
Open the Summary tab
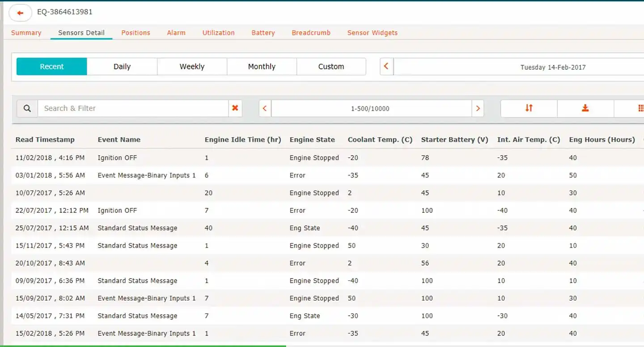click(x=26, y=33)
